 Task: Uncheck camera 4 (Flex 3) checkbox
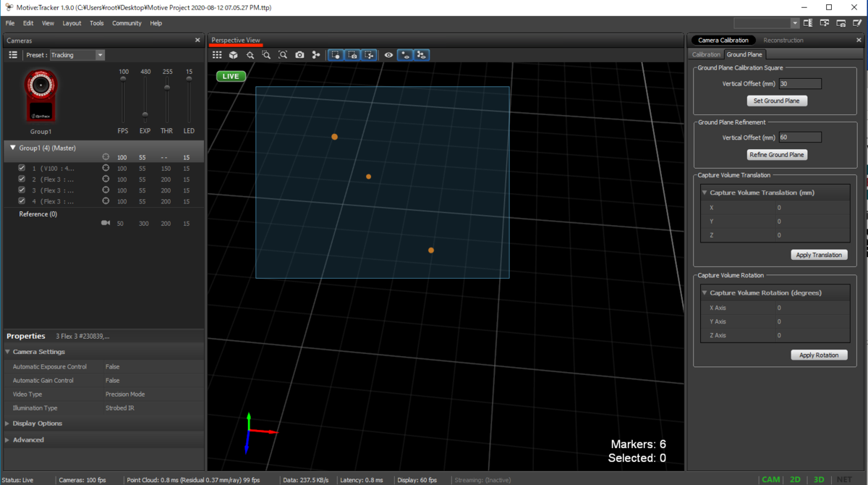point(22,201)
